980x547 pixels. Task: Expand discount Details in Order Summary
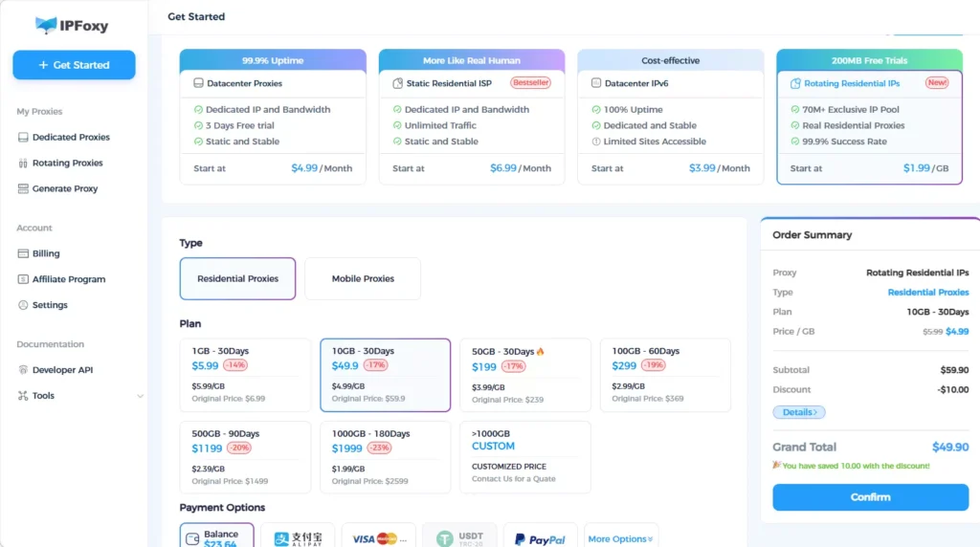(x=798, y=412)
